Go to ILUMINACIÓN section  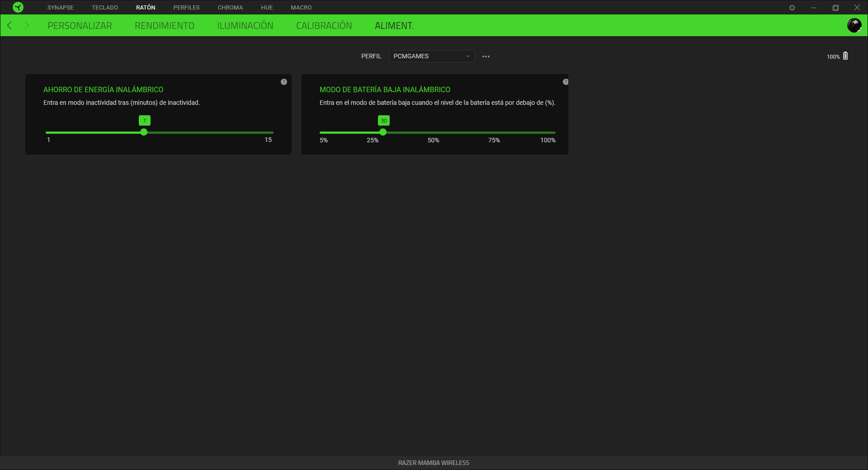click(x=245, y=26)
